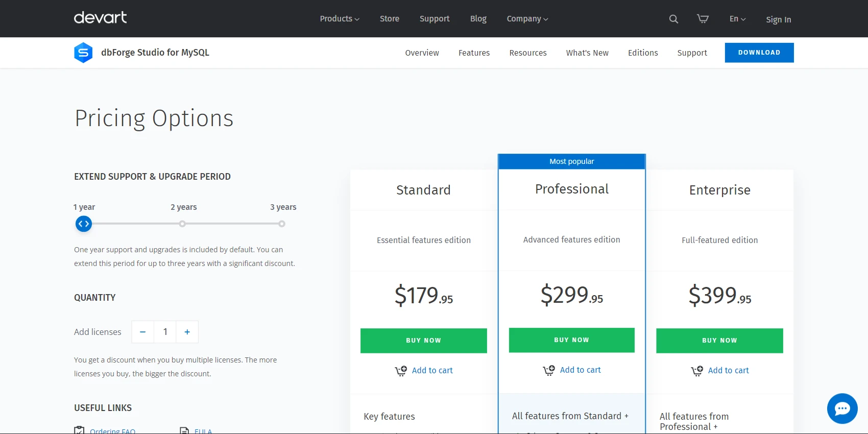Click the license quantity input field
Image resolution: width=868 pixels, height=434 pixels.
(165, 332)
